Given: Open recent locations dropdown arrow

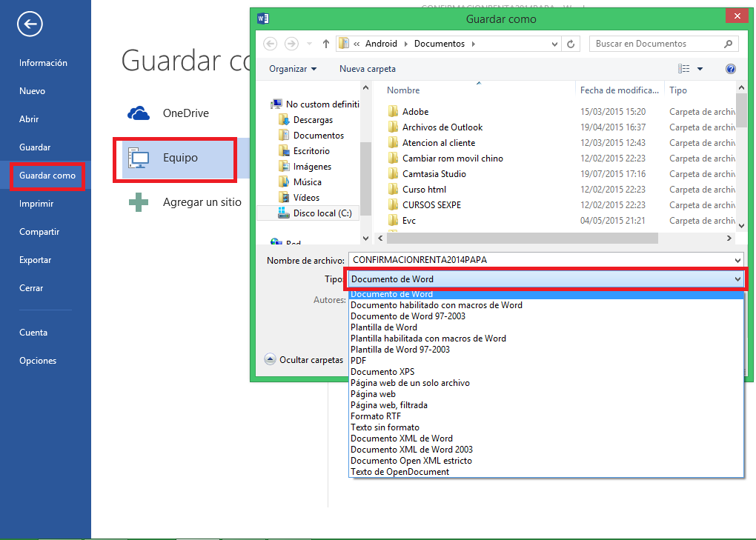Looking at the screenshot, I should coord(310,44).
